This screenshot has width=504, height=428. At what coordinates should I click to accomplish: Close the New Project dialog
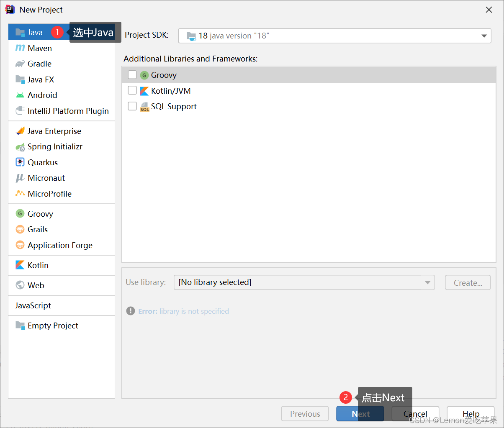489,10
